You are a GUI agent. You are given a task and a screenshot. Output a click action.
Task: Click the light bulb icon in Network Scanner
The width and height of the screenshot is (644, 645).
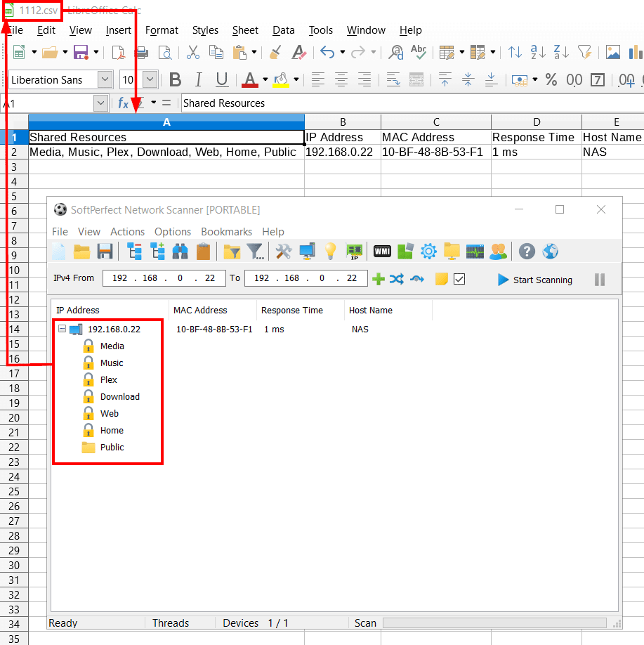[330, 252]
